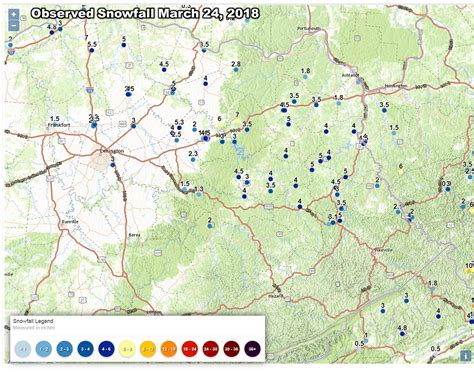Click the Pikeville city label
This screenshot has width=474, height=372.
pyautogui.click(x=383, y=250)
